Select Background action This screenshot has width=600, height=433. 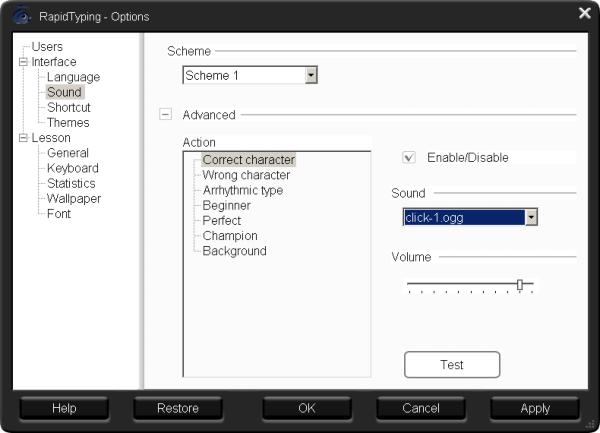pyautogui.click(x=234, y=251)
